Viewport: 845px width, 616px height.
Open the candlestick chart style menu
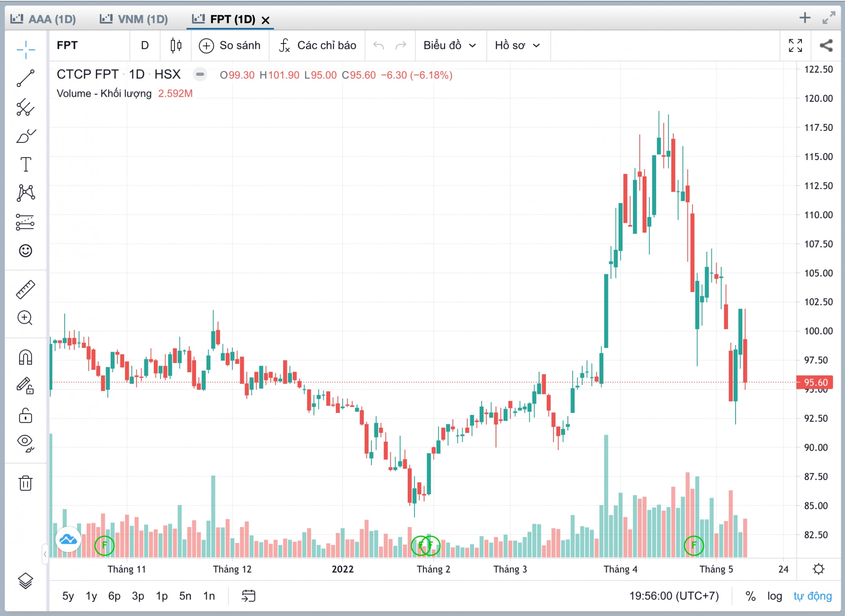tap(176, 45)
